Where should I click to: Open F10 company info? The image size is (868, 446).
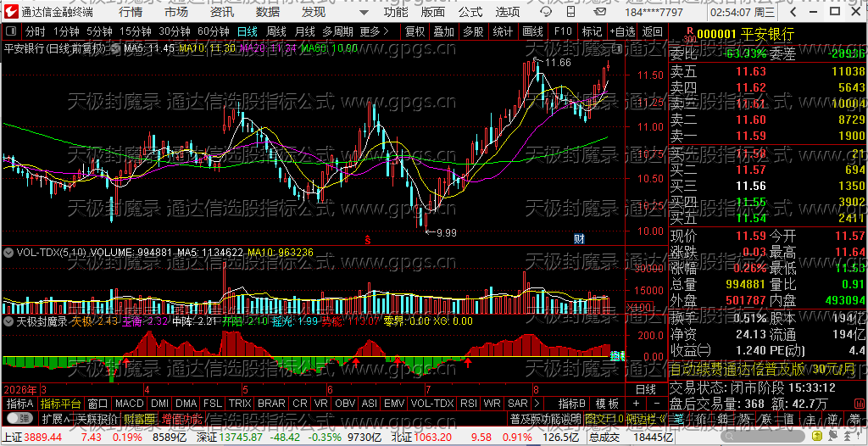click(563, 31)
